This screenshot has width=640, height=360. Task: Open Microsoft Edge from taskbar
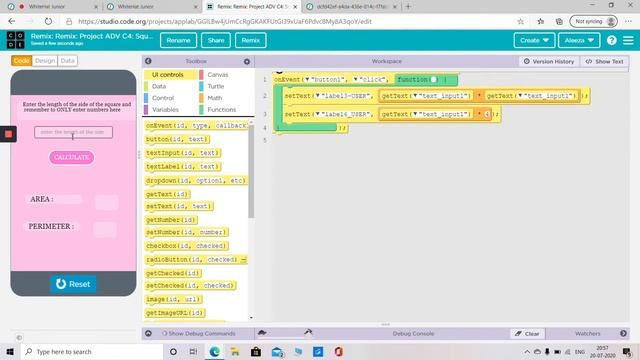click(214, 351)
